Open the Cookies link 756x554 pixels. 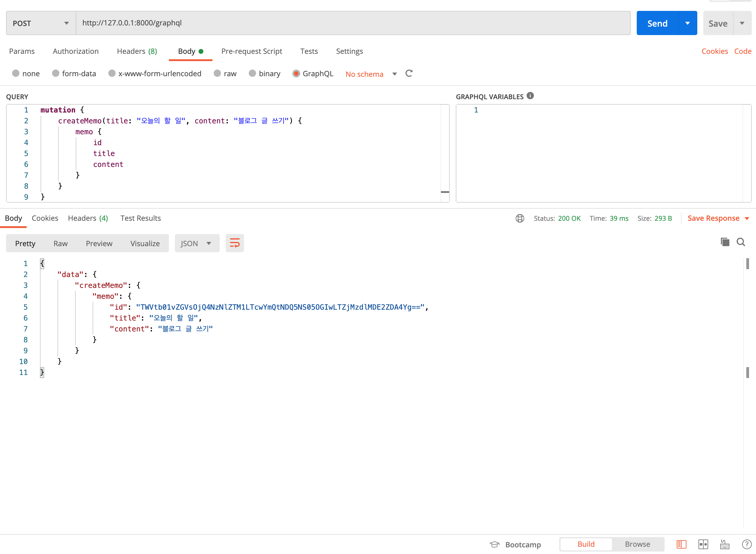[x=715, y=51]
